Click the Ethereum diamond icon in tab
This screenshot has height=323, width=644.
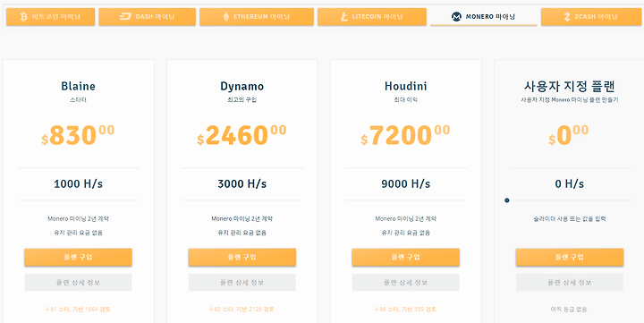click(x=226, y=17)
